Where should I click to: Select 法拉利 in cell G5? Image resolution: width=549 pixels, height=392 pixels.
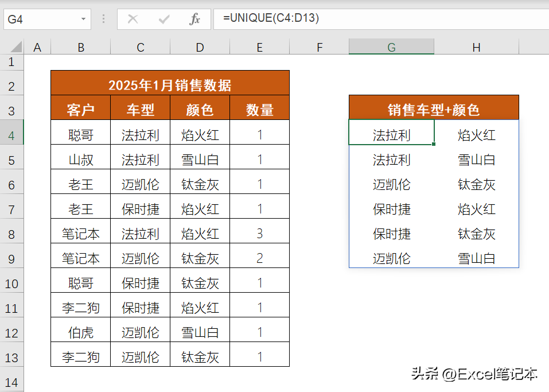391,157
